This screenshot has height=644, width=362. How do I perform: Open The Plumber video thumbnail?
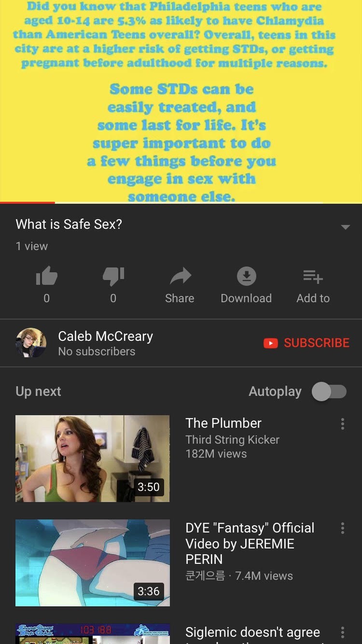[x=93, y=459]
